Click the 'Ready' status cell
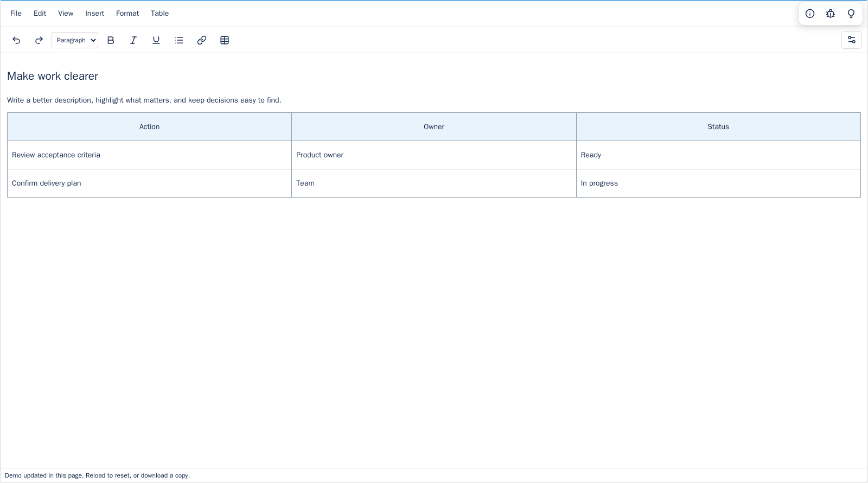This screenshot has width=868, height=483. coord(718,155)
